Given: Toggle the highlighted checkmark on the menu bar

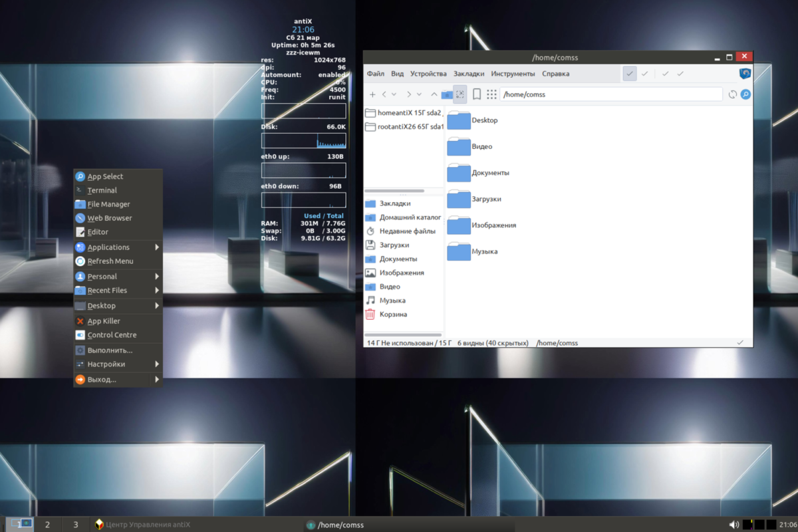Looking at the screenshot, I should [x=629, y=74].
